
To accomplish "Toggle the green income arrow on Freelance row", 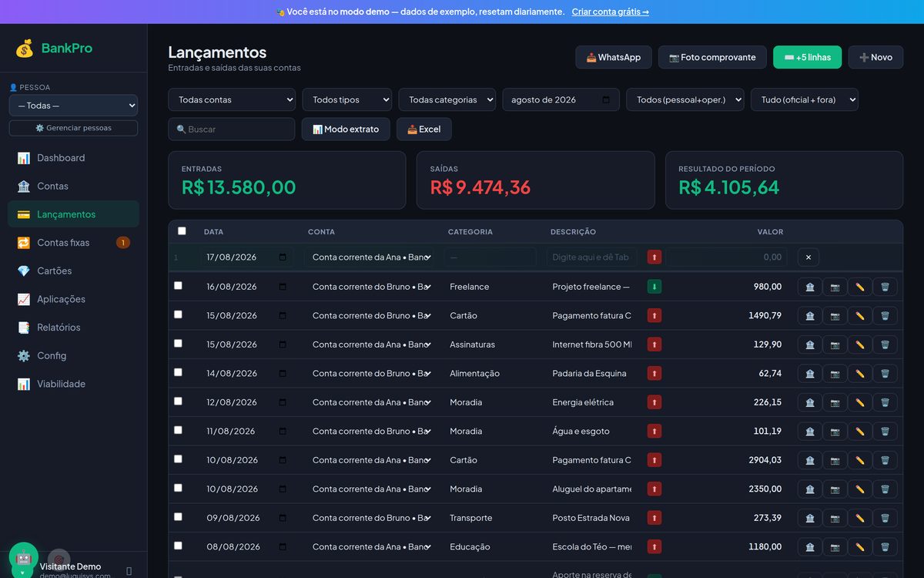I will click(654, 287).
